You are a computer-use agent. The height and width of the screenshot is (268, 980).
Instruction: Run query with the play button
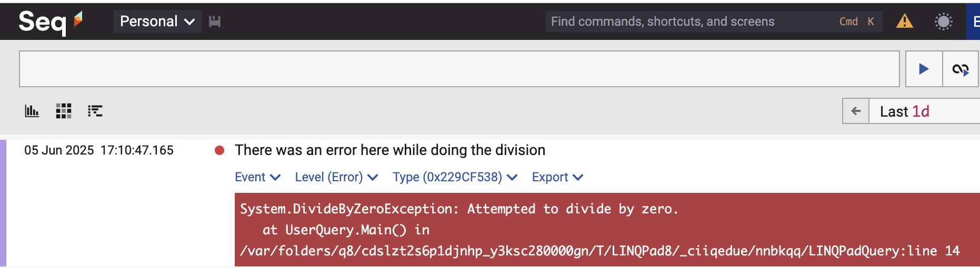pyautogui.click(x=924, y=69)
